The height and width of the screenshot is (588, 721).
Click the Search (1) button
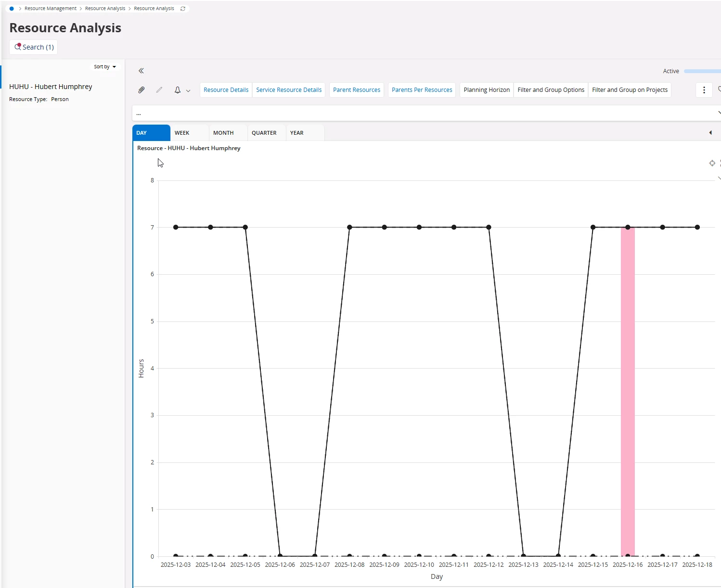(x=34, y=47)
